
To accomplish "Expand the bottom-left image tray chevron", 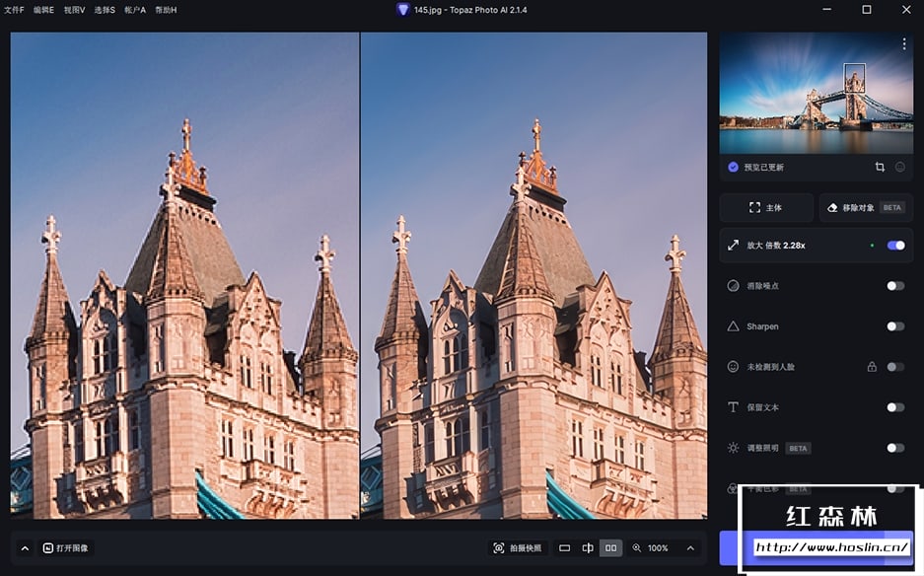I will pyautogui.click(x=25, y=548).
